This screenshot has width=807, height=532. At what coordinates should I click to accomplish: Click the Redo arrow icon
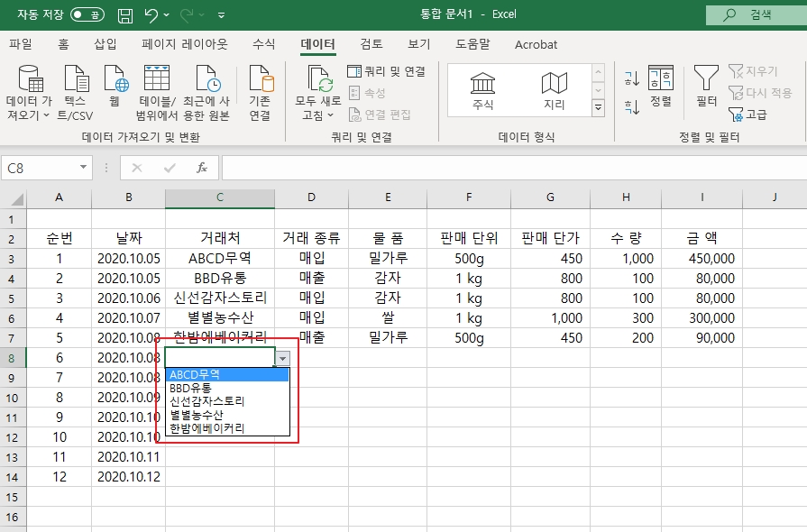187,15
